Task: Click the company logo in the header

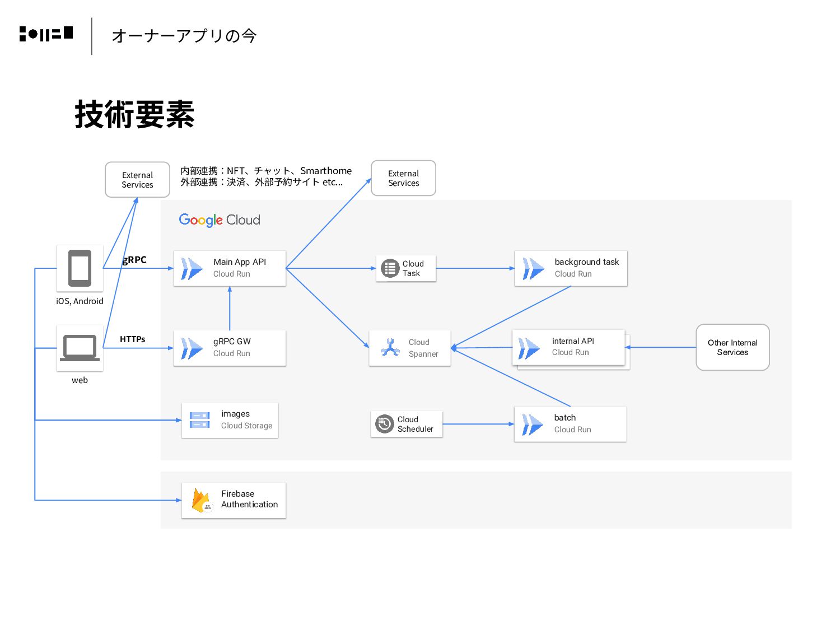Action: pyautogui.click(x=46, y=34)
